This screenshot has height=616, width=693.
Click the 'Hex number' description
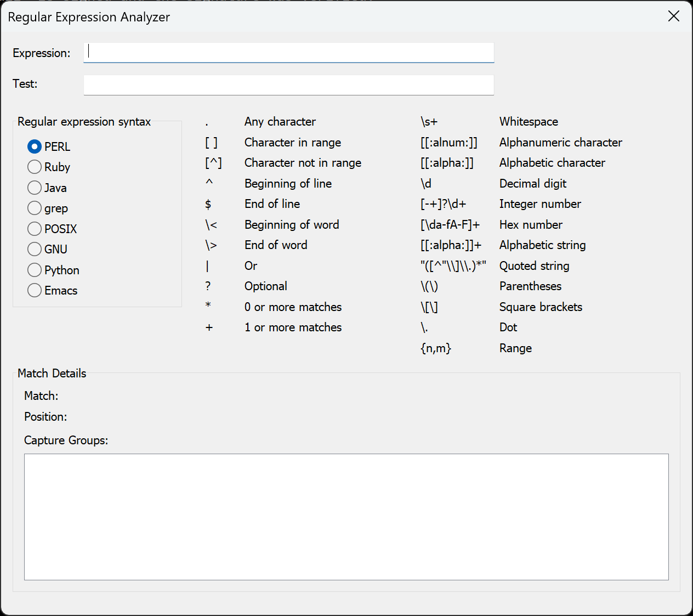531,224
